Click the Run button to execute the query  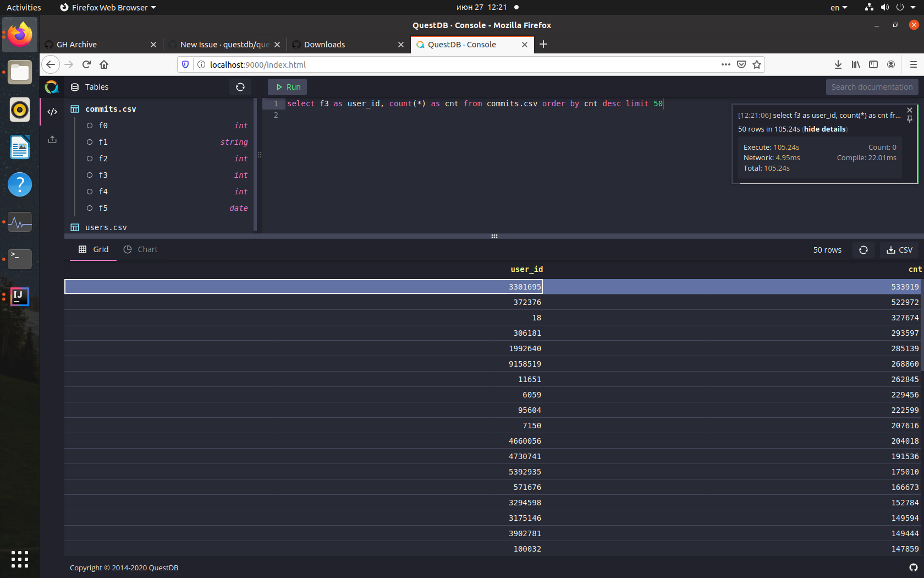(x=287, y=86)
